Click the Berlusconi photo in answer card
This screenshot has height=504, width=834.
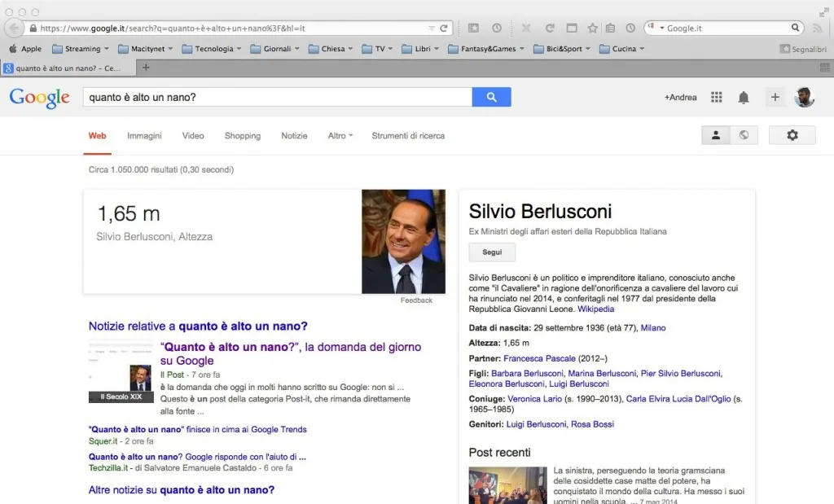click(x=403, y=241)
